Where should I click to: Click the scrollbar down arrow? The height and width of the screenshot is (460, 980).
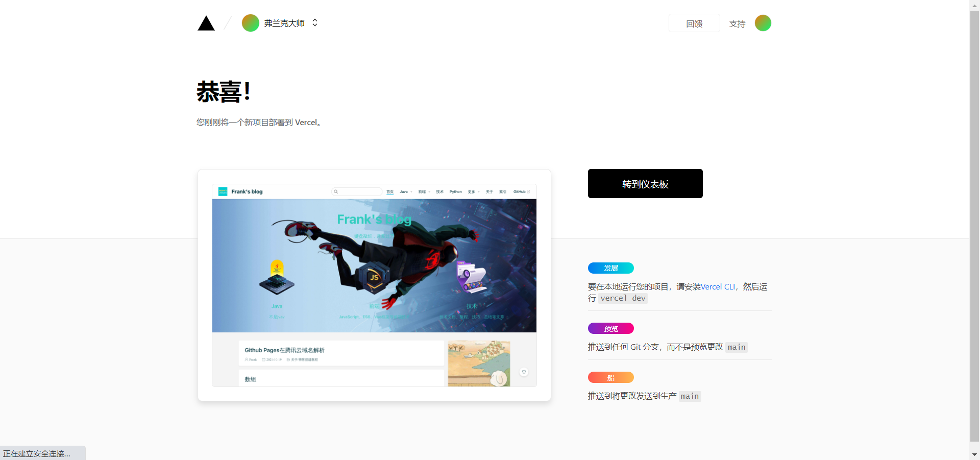(974, 454)
